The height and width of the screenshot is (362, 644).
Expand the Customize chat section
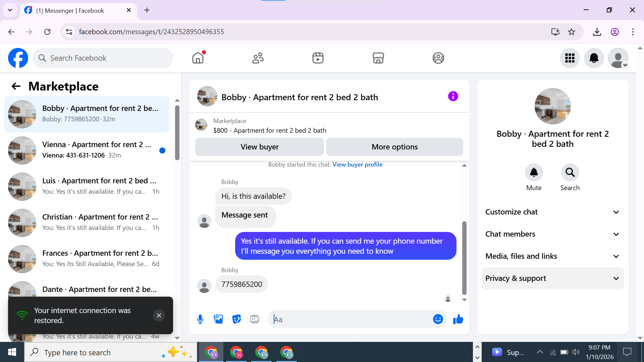(552, 212)
